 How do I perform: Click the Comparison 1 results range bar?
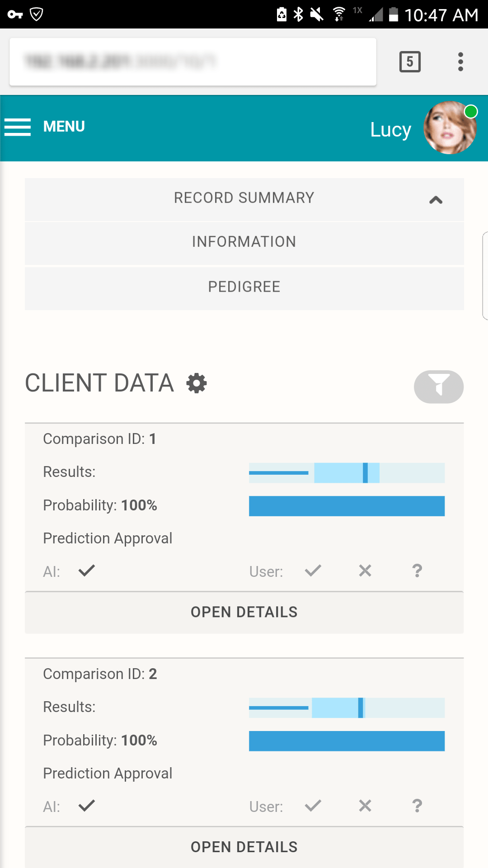pyautogui.click(x=347, y=473)
